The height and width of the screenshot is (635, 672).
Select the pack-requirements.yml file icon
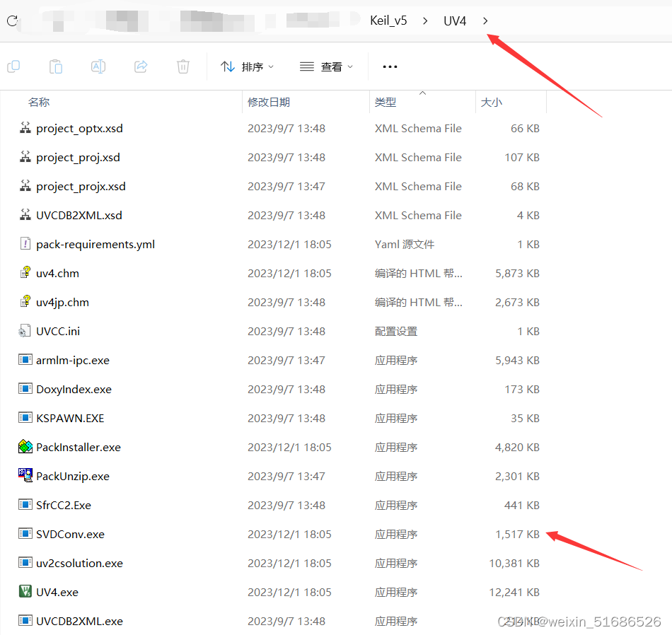tap(25, 244)
